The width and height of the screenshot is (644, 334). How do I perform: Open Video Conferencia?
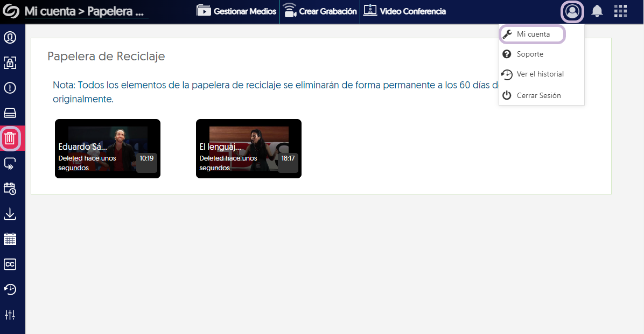(x=404, y=11)
